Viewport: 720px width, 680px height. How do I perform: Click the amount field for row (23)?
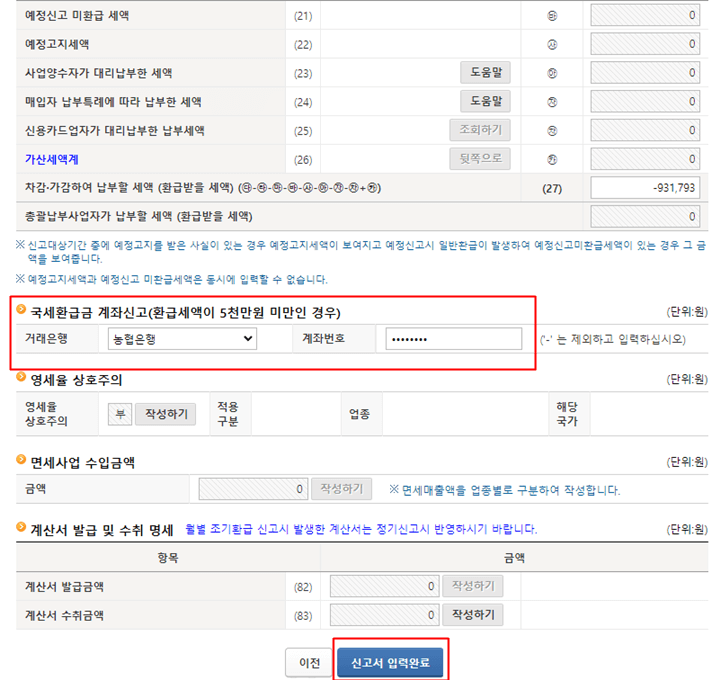click(645, 73)
